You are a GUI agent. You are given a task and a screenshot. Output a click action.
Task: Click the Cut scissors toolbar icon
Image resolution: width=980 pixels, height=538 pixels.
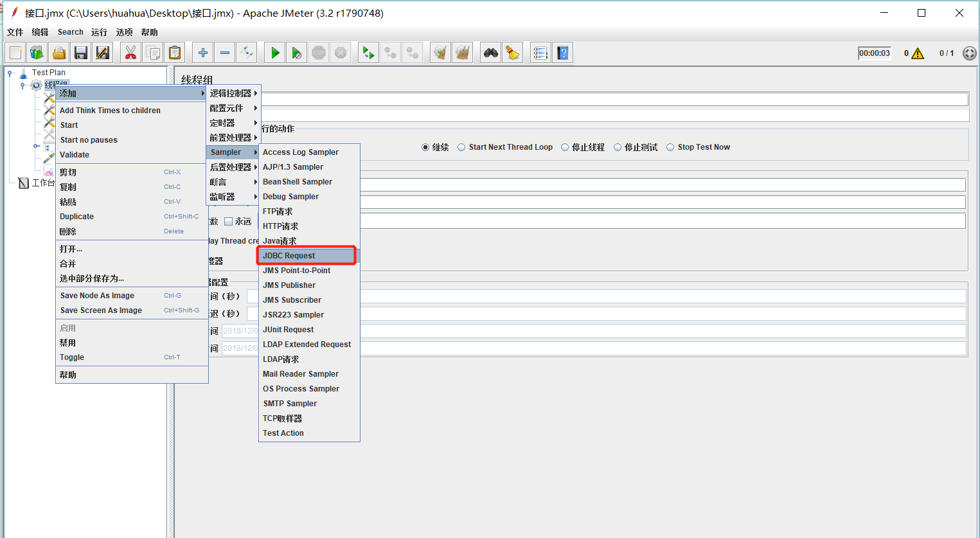point(130,53)
